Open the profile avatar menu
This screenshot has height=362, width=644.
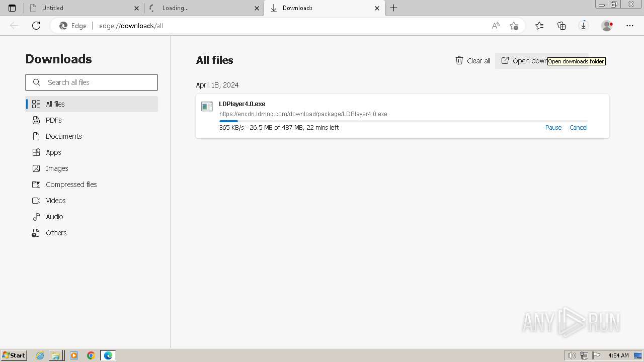[607, 26]
